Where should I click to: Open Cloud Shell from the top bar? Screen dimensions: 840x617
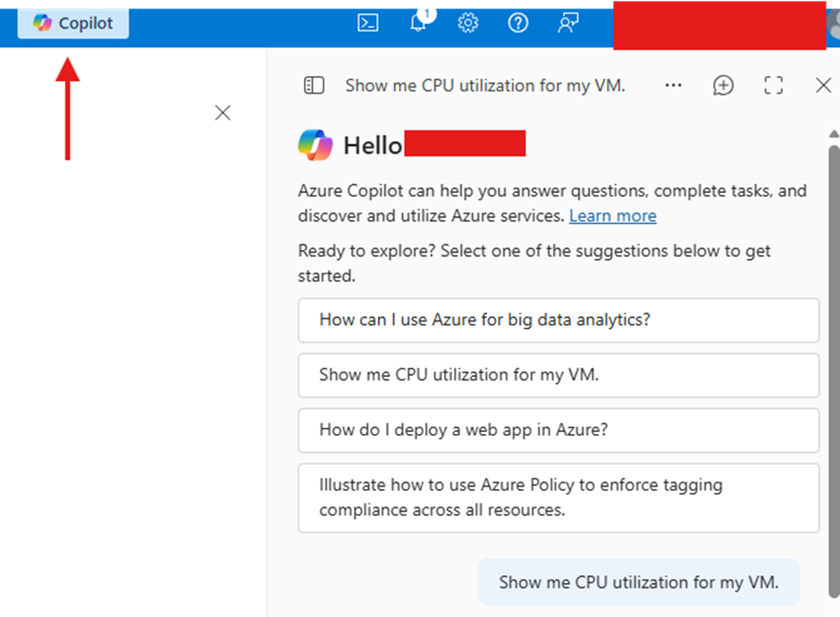[x=368, y=23]
